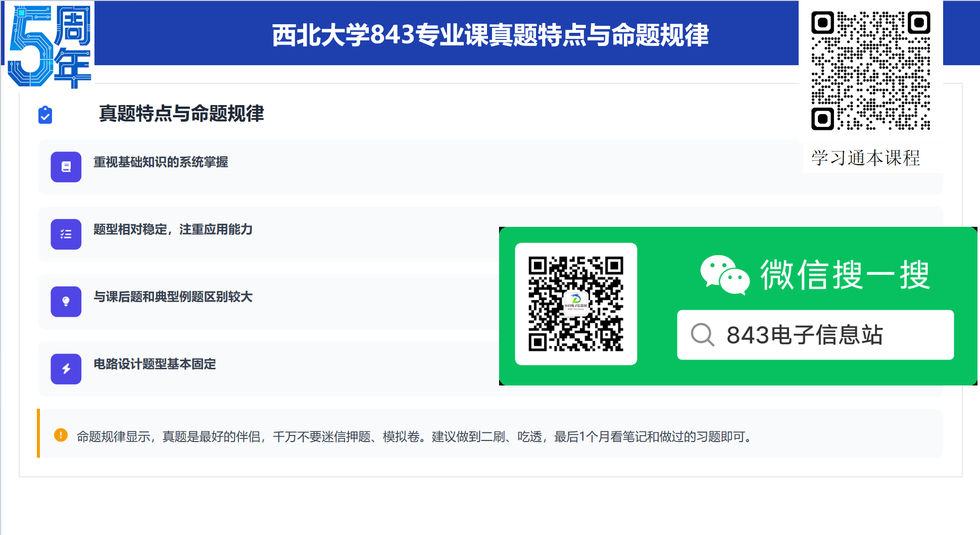Click the text 重视基础知识的系统掌握

[161, 162]
